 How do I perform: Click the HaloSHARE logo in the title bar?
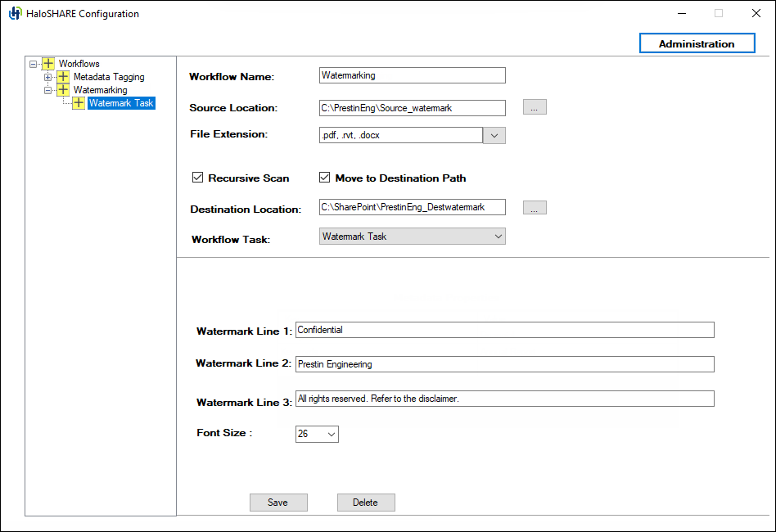click(14, 13)
